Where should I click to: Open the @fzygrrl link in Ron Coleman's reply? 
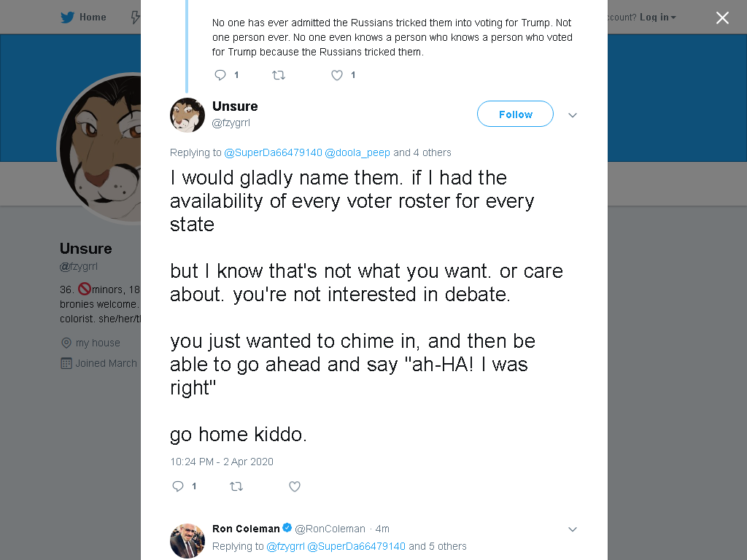[285, 546]
